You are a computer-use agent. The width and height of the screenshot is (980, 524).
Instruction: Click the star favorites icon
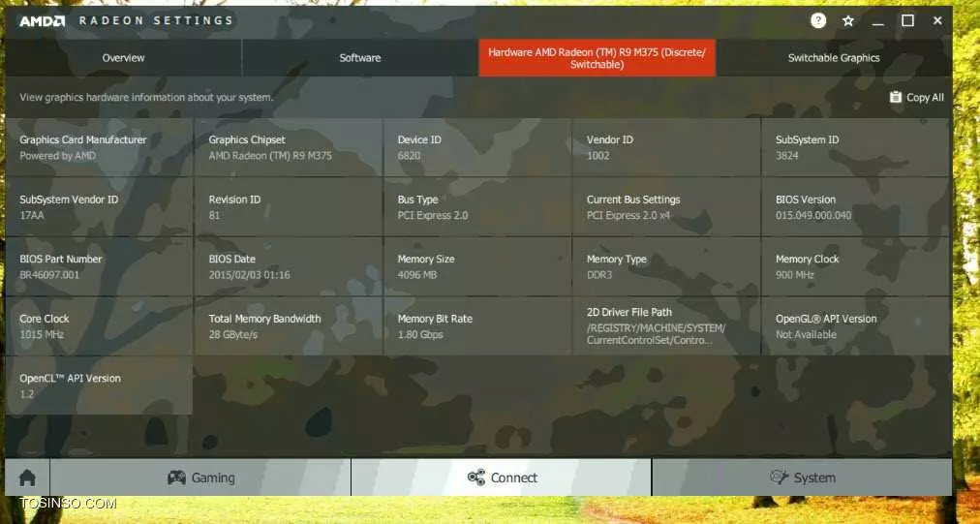click(x=848, y=21)
